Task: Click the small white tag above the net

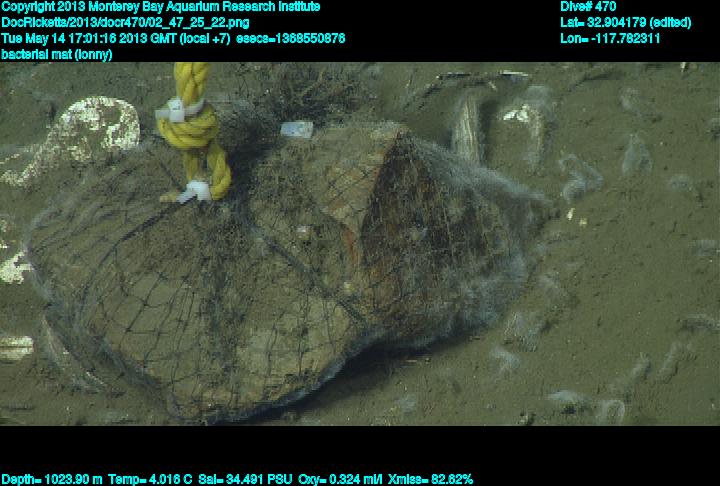Action: tap(296, 130)
